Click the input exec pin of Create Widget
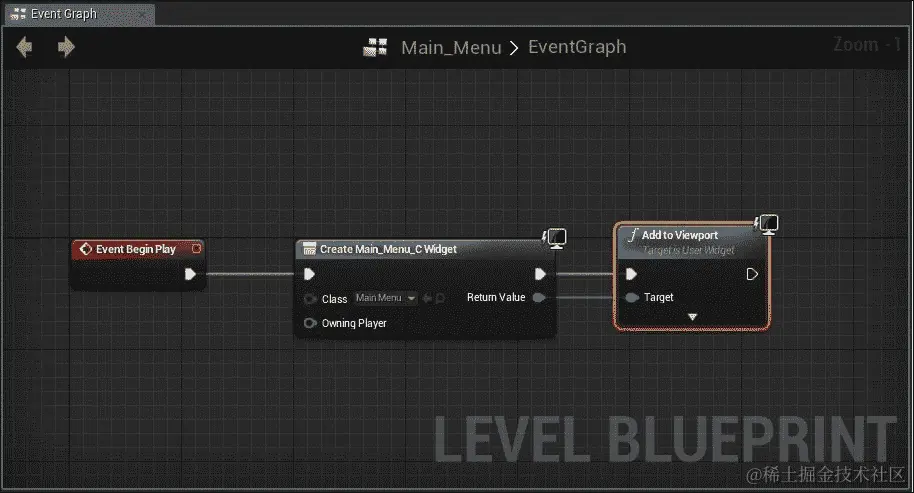The height and width of the screenshot is (493, 914). pos(310,274)
